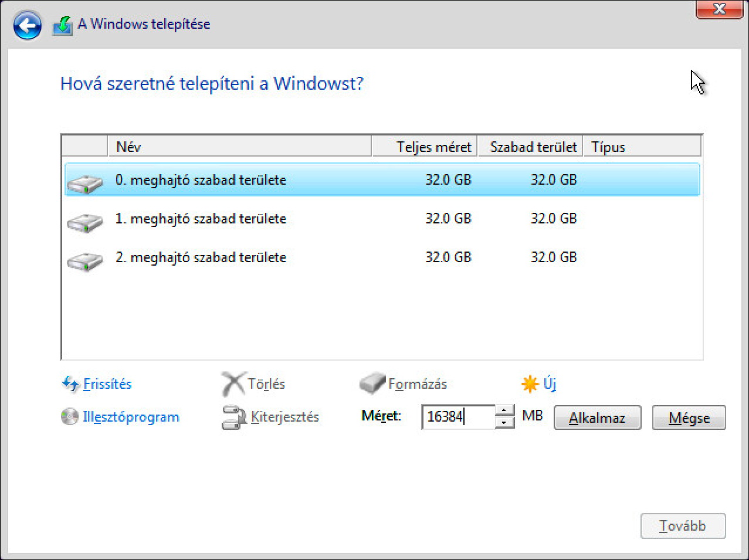Click the "A Windows telepítése" window title
The width and height of the screenshot is (749, 560).
click(144, 24)
